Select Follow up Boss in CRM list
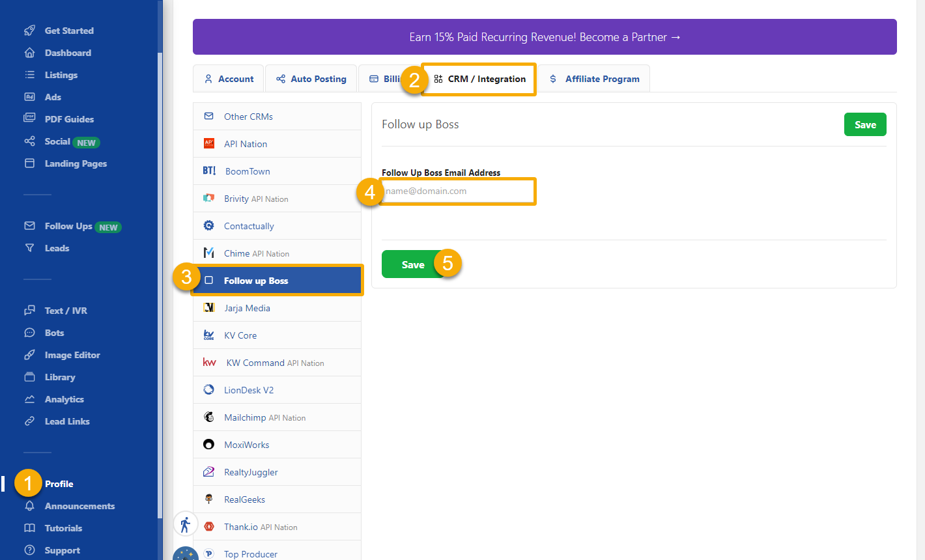925x560 pixels. (x=277, y=281)
